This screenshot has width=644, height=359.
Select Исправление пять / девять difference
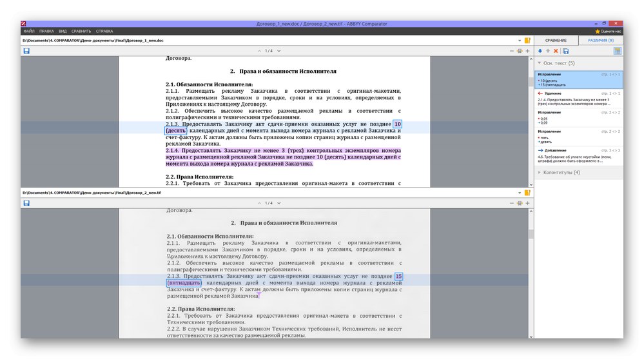coord(578,137)
